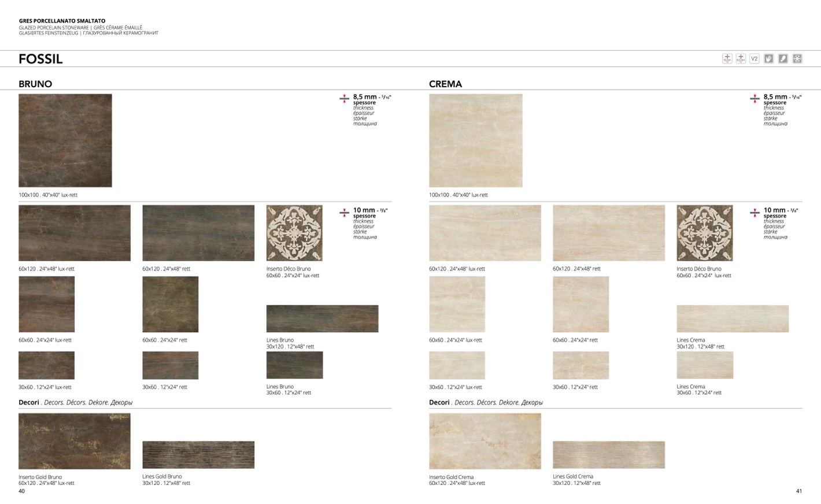
Task: Click the V2 shade variation icon
Action: 755,58
